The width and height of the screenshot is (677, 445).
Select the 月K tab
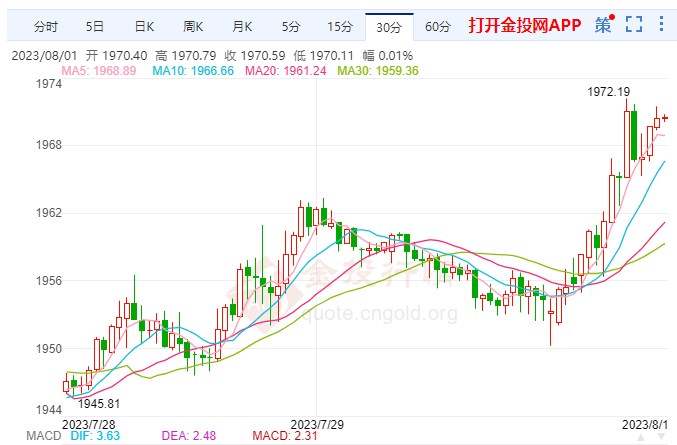(242, 27)
